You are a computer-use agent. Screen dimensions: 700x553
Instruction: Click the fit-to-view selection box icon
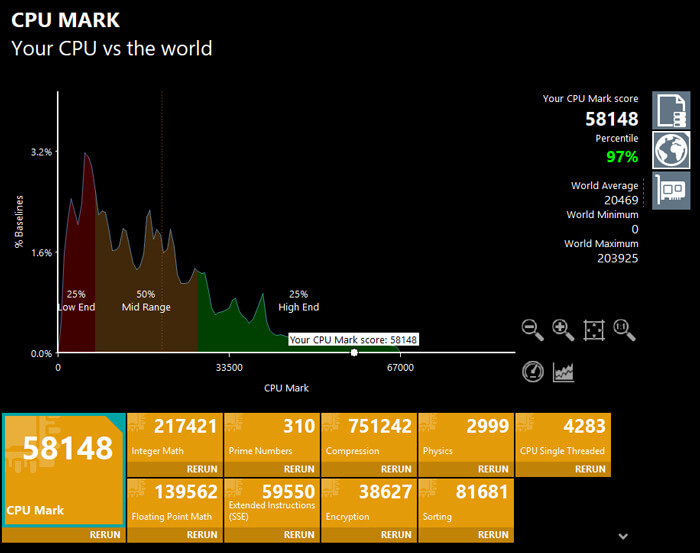pos(594,329)
